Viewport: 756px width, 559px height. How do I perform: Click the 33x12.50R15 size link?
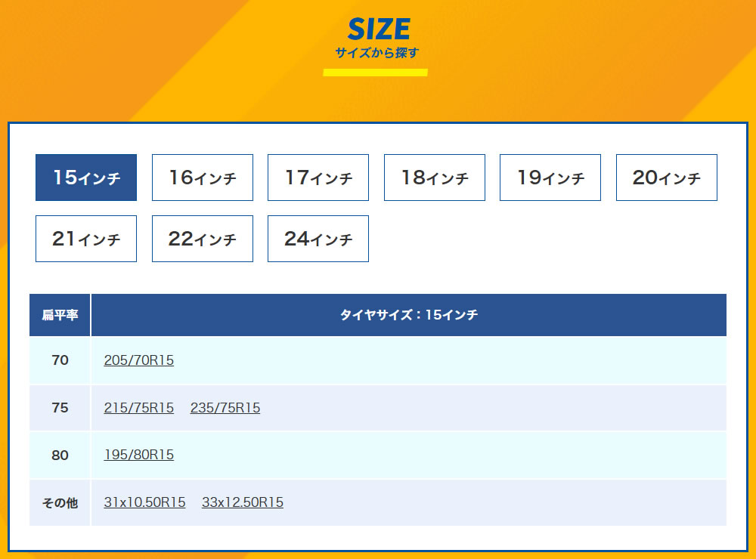(x=243, y=502)
